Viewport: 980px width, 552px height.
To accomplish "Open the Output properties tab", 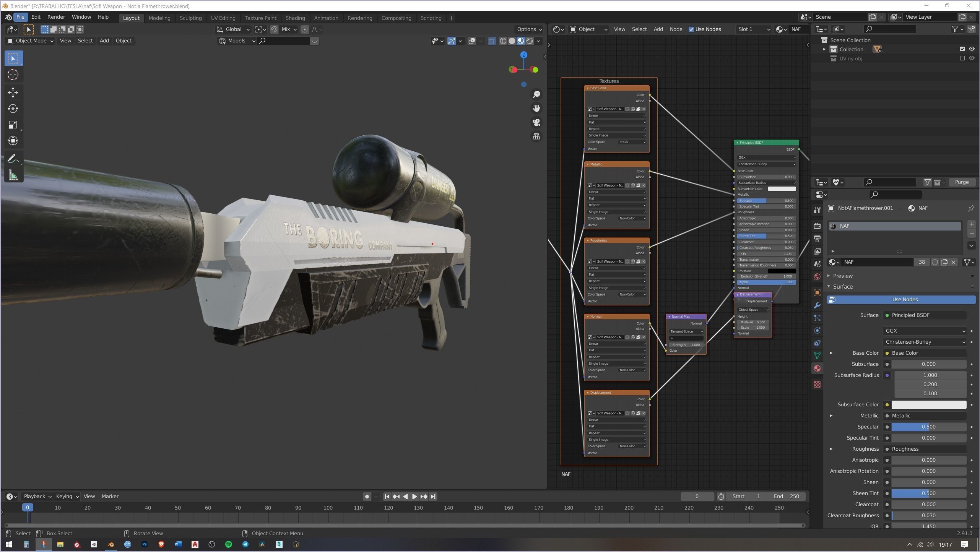I will click(x=817, y=239).
